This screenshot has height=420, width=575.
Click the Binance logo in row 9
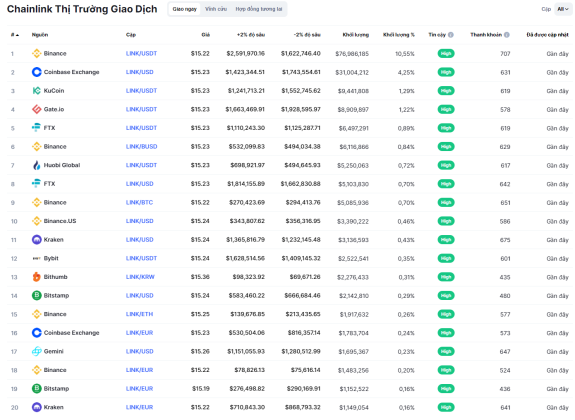36,202
